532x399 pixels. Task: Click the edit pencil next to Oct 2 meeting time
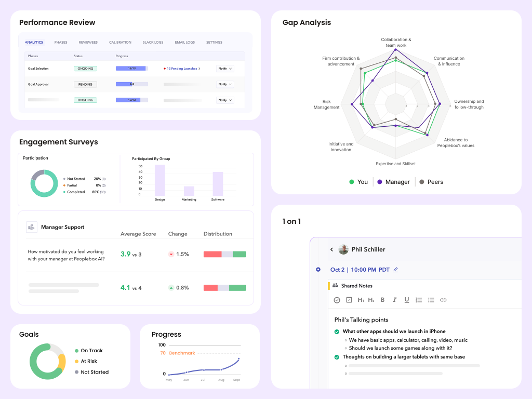[x=396, y=270]
